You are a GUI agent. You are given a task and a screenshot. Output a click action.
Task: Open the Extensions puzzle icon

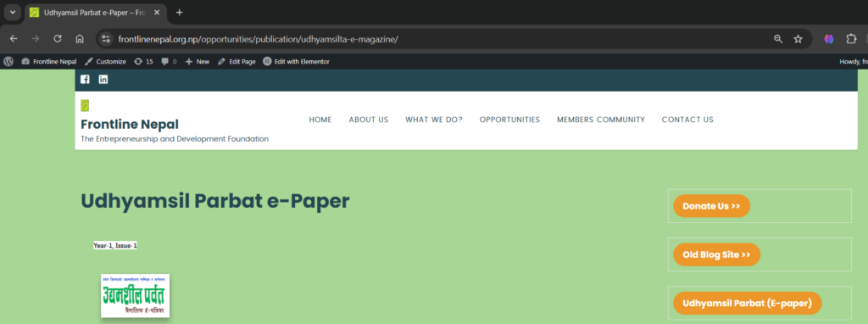tap(851, 39)
